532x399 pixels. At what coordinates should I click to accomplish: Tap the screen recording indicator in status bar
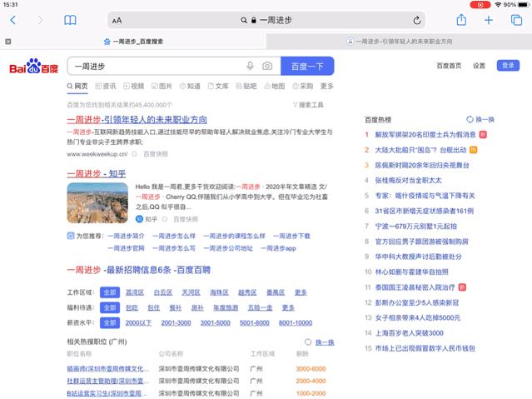[480, 5]
